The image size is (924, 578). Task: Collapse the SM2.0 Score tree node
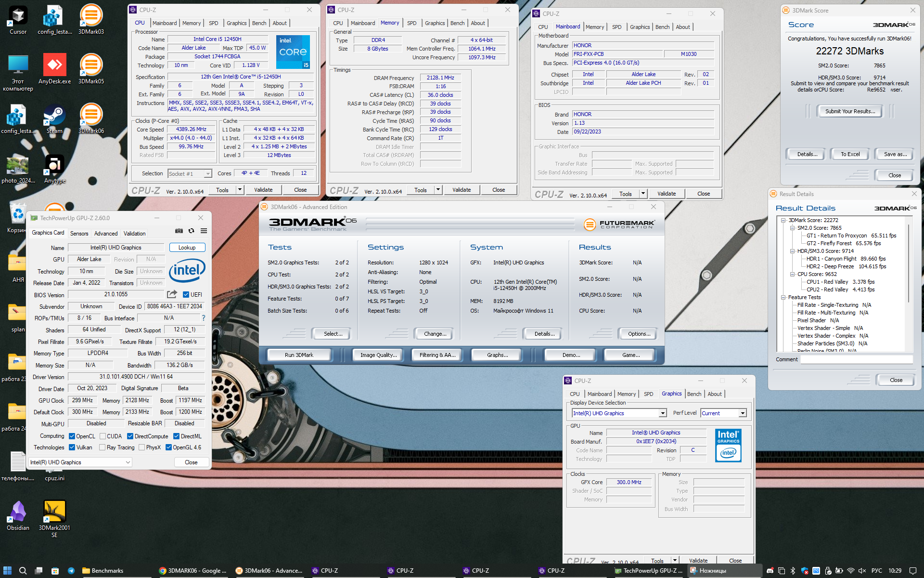point(792,228)
